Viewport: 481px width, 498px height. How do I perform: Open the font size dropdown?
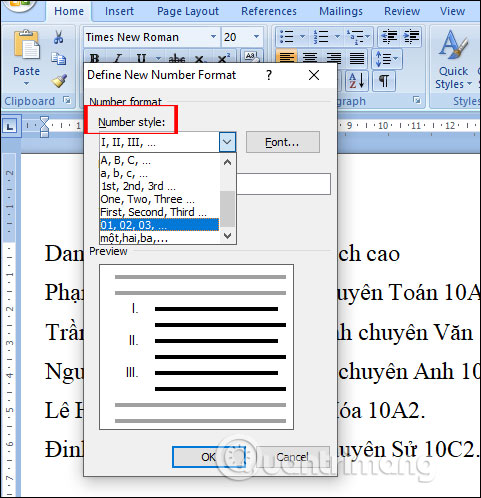pyautogui.click(x=256, y=36)
